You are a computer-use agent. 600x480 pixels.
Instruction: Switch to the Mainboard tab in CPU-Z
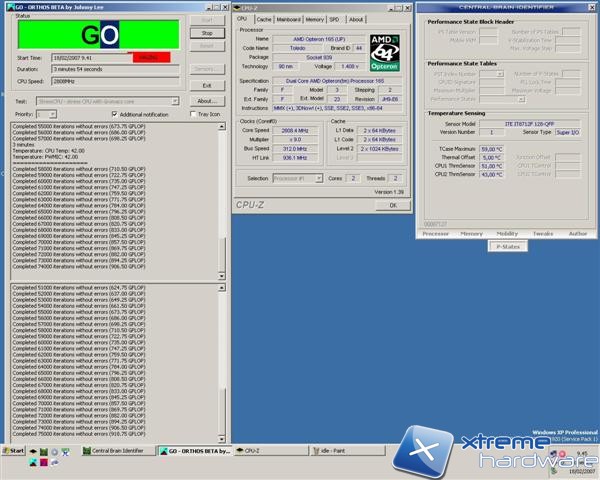pyautogui.click(x=288, y=19)
